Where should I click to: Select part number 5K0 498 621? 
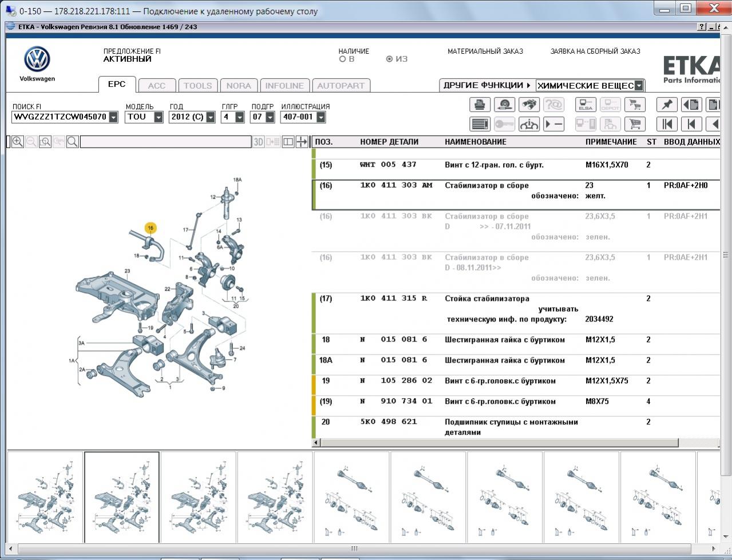[389, 422]
